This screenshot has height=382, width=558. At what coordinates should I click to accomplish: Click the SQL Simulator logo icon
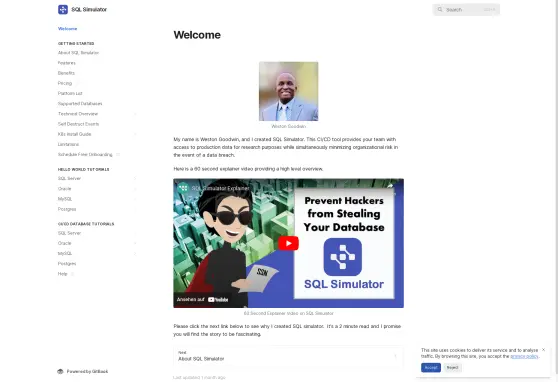[x=63, y=10]
